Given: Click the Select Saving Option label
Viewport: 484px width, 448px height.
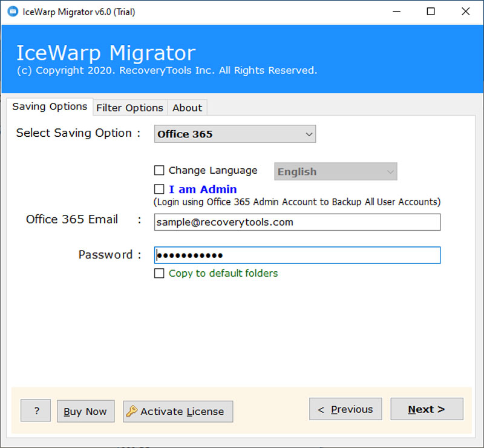Looking at the screenshot, I should click(79, 133).
